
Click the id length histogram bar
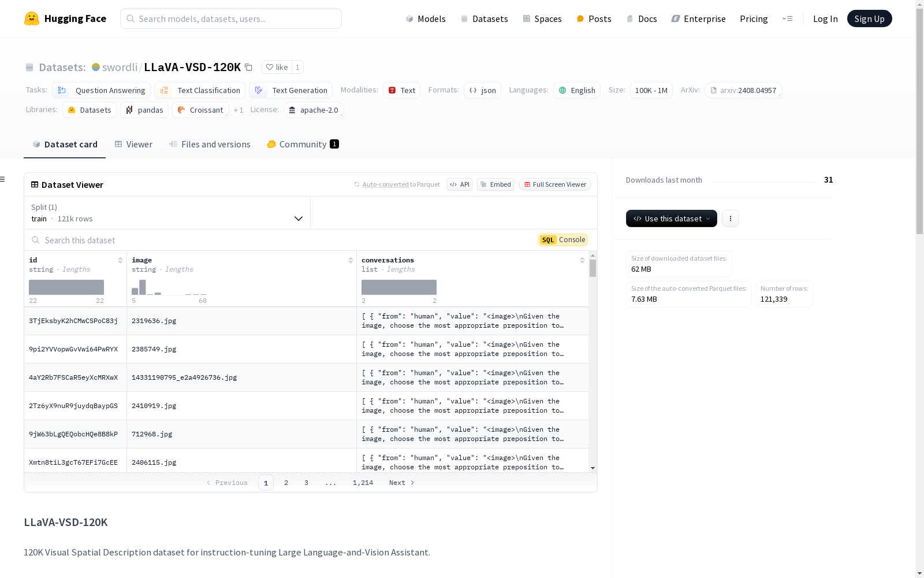point(66,287)
